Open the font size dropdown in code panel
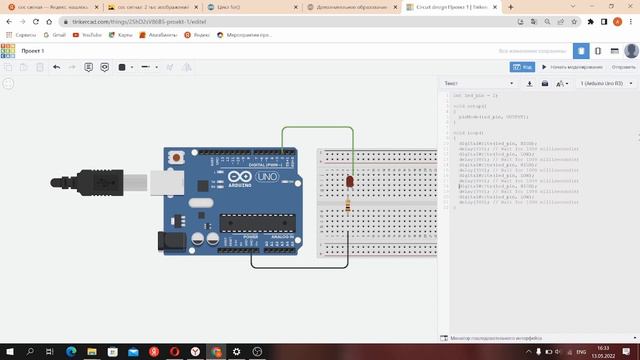Image resolution: width=640 pixels, height=360 pixels. (562, 84)
